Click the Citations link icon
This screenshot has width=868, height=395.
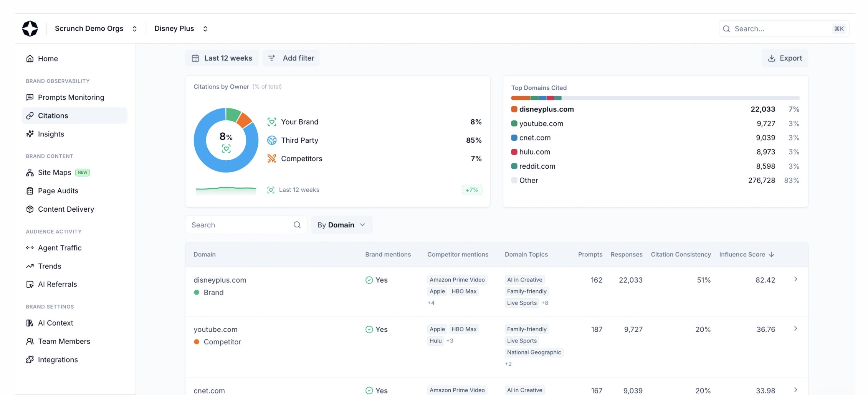[30, 116]
